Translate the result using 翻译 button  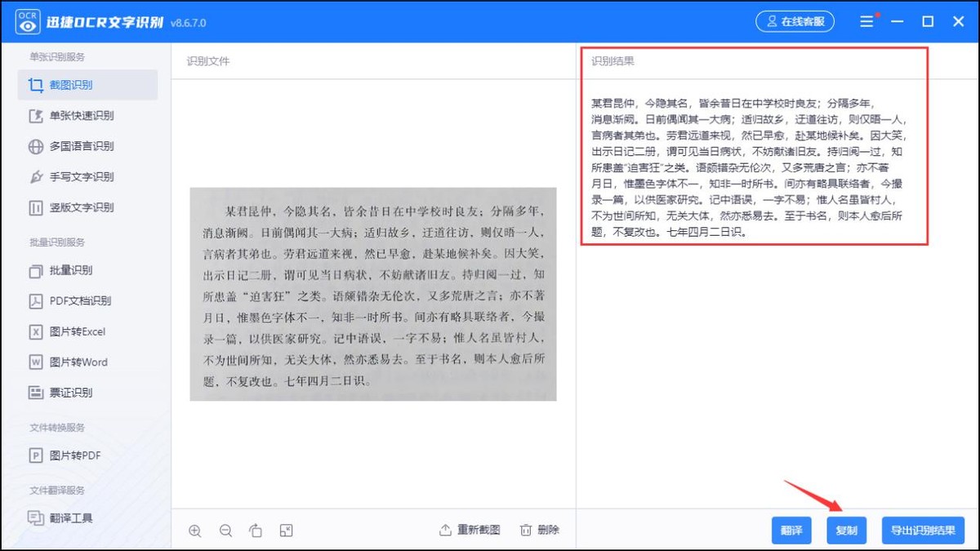coord(791,530)
